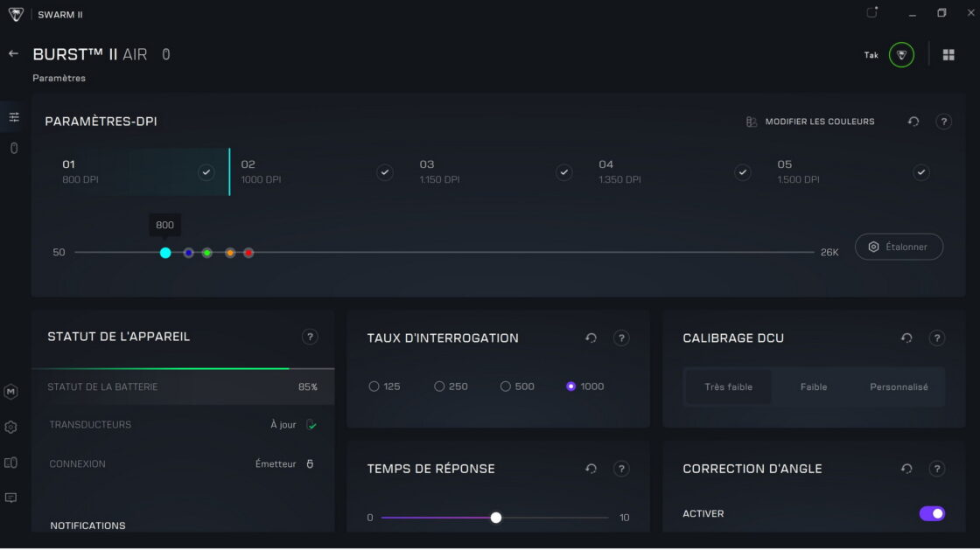Reset the DPI settings panel

pos(913,122)
